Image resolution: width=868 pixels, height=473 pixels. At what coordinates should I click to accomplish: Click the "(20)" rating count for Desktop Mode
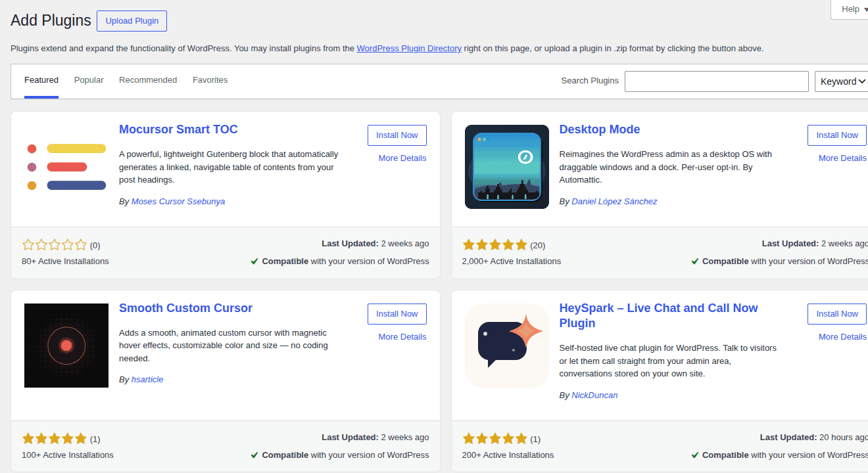(x=538, y=246)
